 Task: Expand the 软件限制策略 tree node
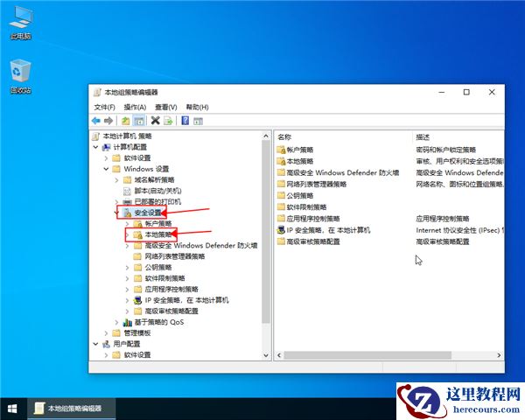tap(127, 278)
